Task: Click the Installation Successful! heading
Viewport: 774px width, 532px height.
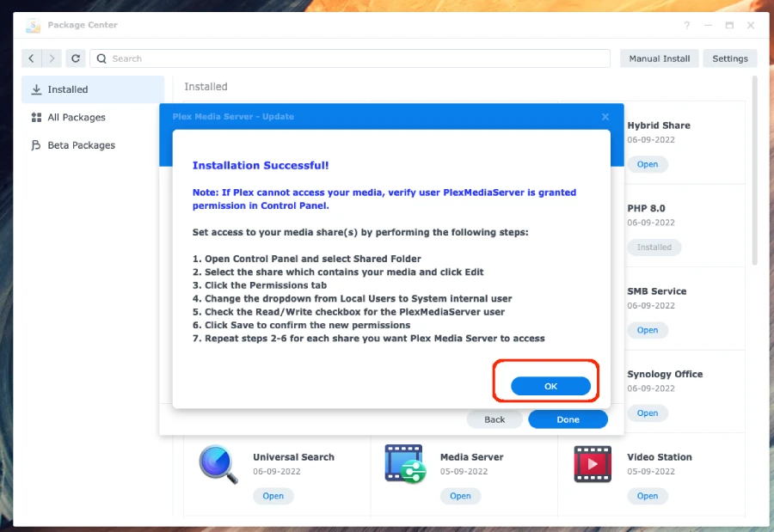Action: pos(261,165)
